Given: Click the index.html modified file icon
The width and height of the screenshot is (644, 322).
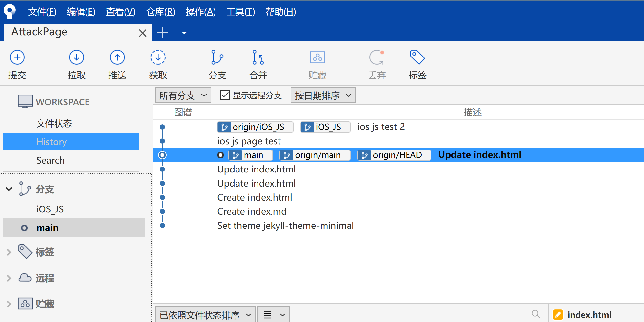Looking at the screenshot, I should click(x=558, y=315).
